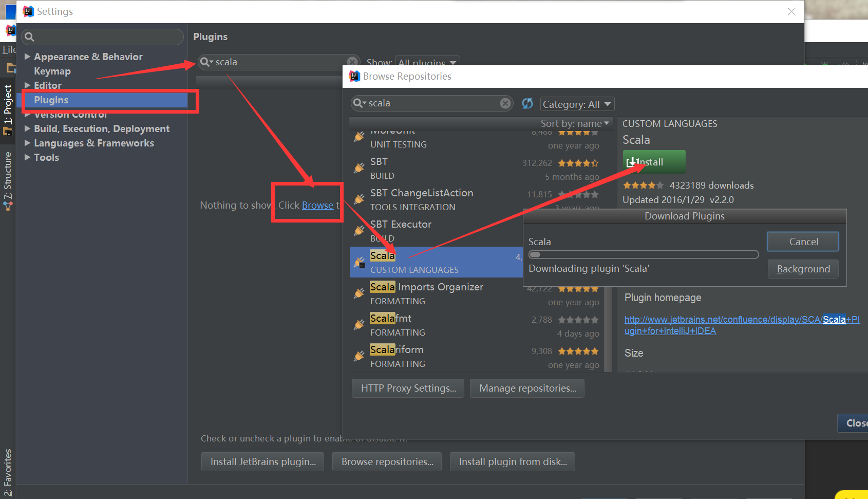Image resolution: width=868 pixels, height=499 pixels.
Task: Select the SBT Executor plugin row
Action: click(x=437, y=231)
